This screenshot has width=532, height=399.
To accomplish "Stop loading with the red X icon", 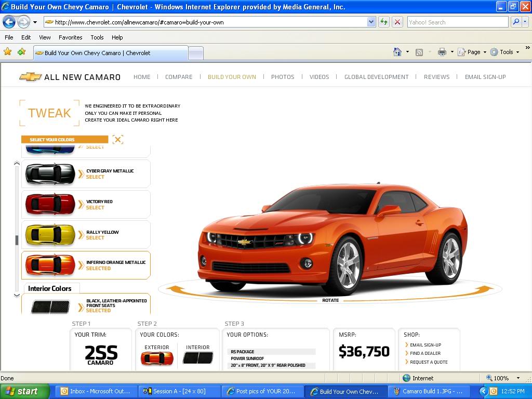I will click(x=397, y=22).
